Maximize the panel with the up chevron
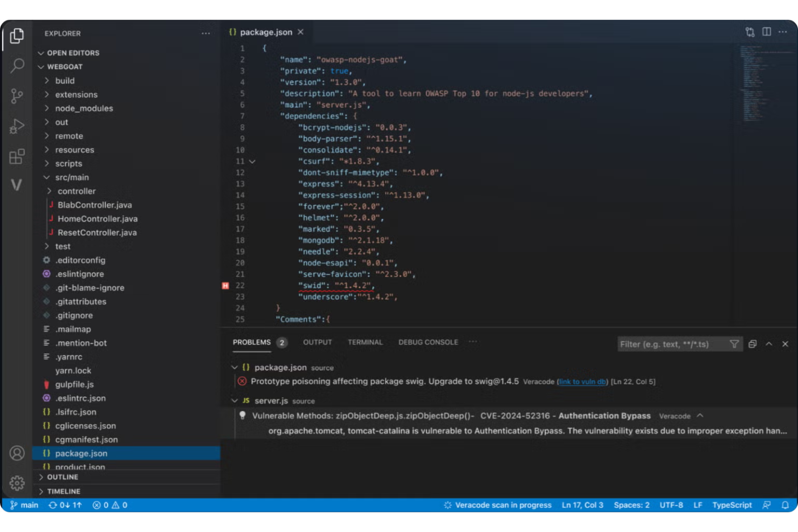Screen dimensions: 798x532 pos(769,344)
